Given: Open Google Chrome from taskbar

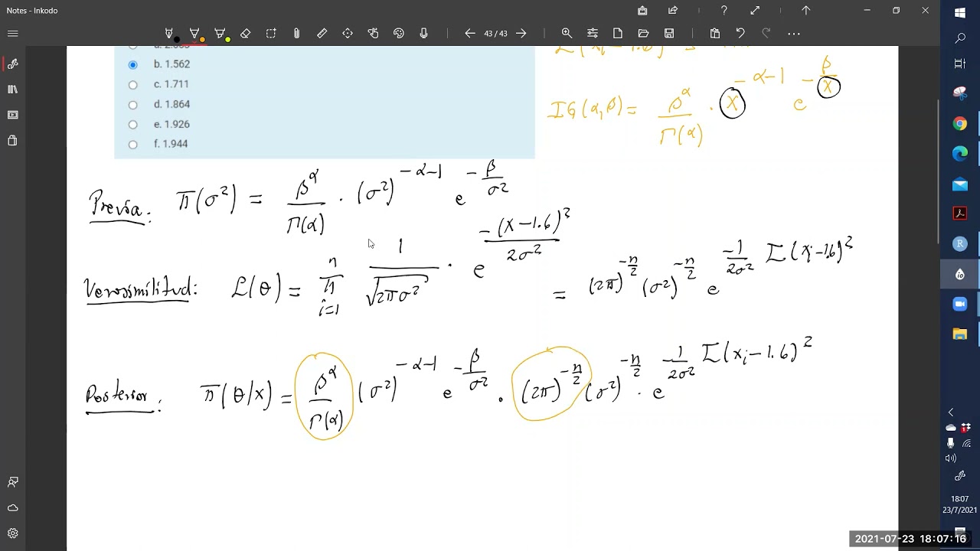Looking at the screenshot, I should click(960, 124).
